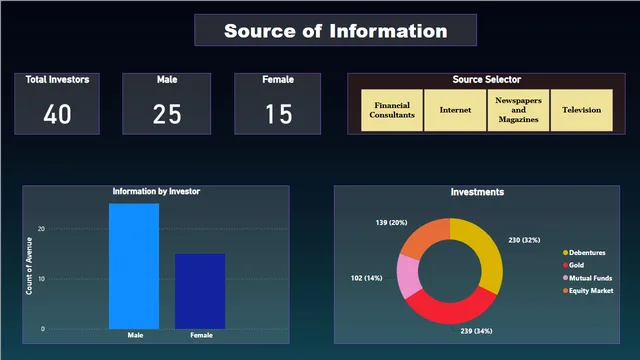
Task: Click the Debentures legend color dot
Action: pyautogui.click(x=565, y=253)
